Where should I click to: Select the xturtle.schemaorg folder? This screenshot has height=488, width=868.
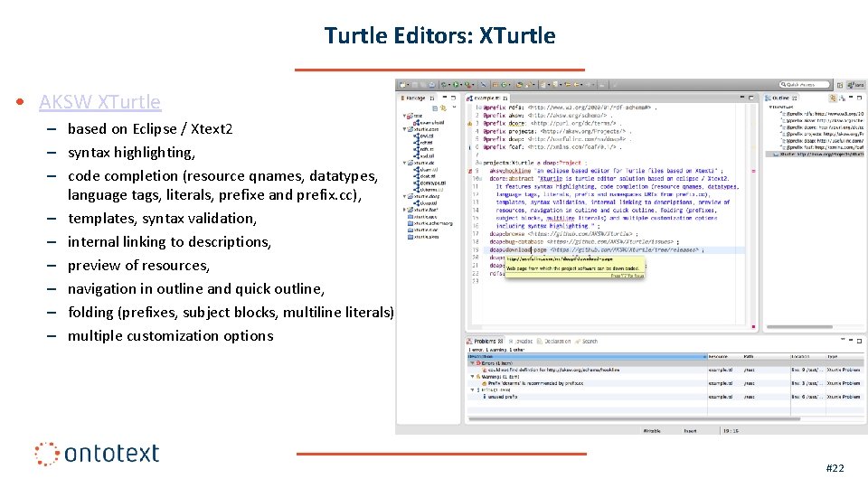click(430, 223)
